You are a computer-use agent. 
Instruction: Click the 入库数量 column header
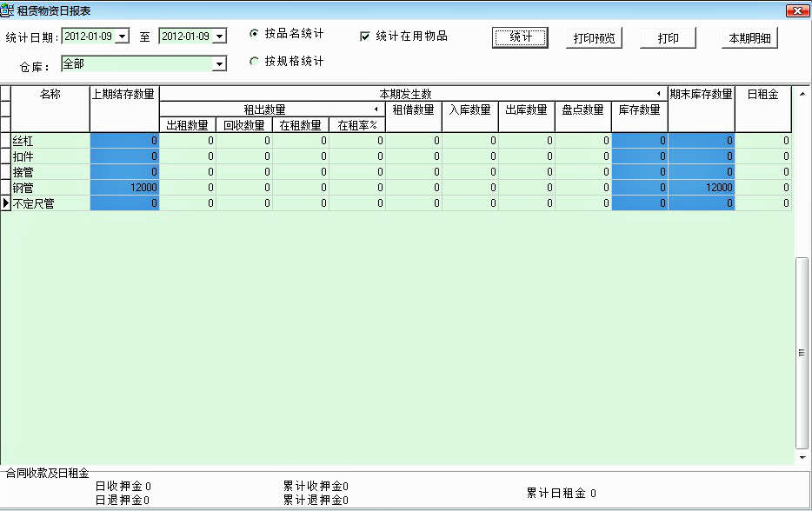click(x=469, y=116)
